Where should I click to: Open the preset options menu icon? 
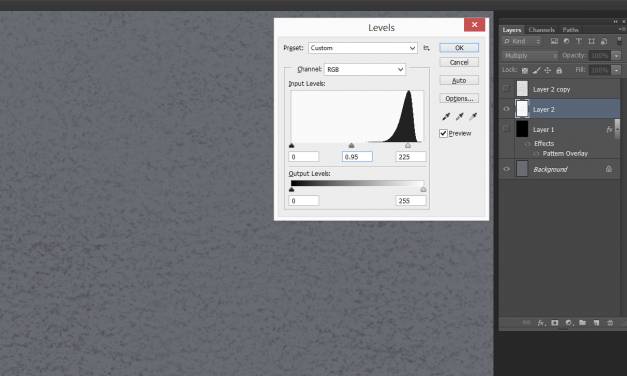(427, 48)
